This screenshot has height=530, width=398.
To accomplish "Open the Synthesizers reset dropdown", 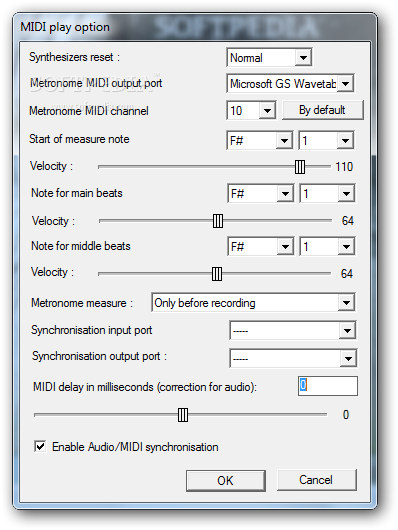I will pyautogui.click(x=269, y=58).
